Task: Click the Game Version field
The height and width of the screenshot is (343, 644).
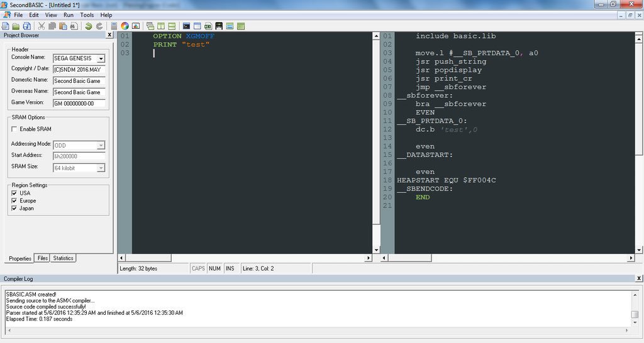Action: click(79, 104)
